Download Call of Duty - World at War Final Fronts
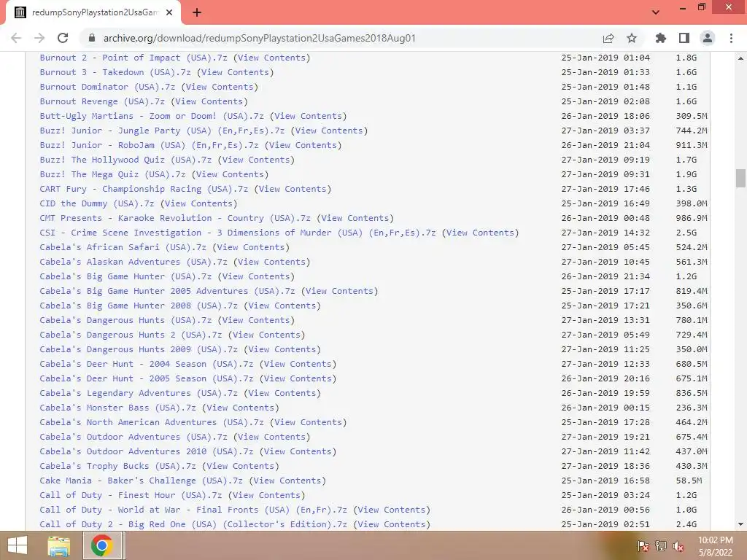 [193, 510]
